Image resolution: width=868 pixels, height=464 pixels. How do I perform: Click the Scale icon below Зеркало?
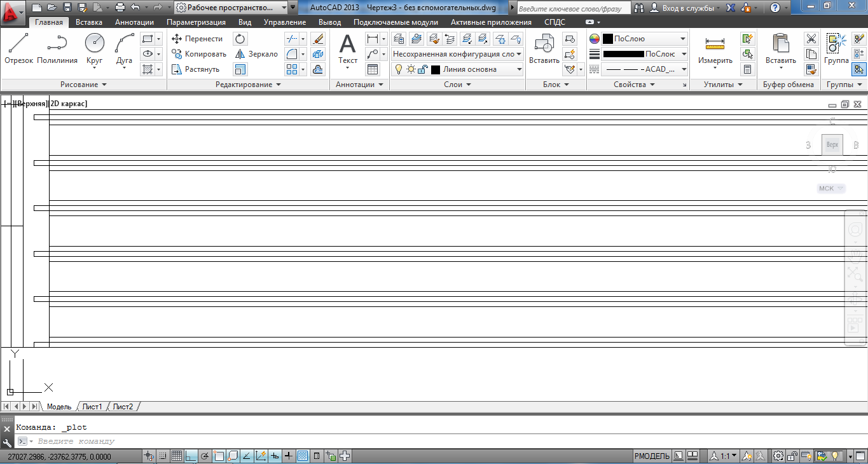point(240,69)
